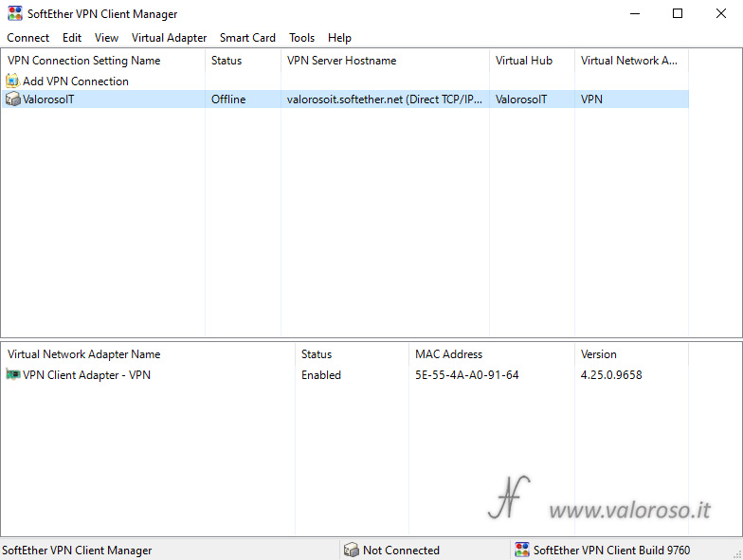Screen dimensions: 743x560
Task: Grab the window resize grip in corner
Action: pyautogui.click(x=737, y=553)
